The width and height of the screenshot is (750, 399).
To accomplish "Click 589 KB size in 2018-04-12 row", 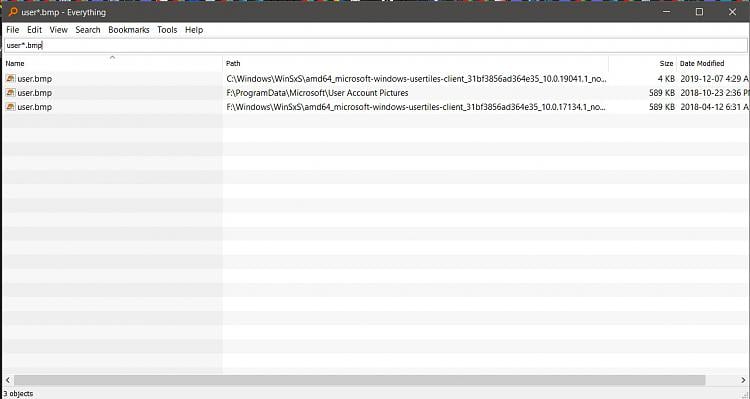I will [x=662, y=107].
